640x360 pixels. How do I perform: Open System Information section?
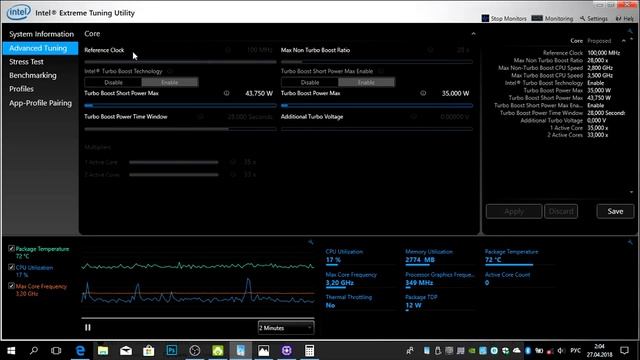(x=41, y=34)
